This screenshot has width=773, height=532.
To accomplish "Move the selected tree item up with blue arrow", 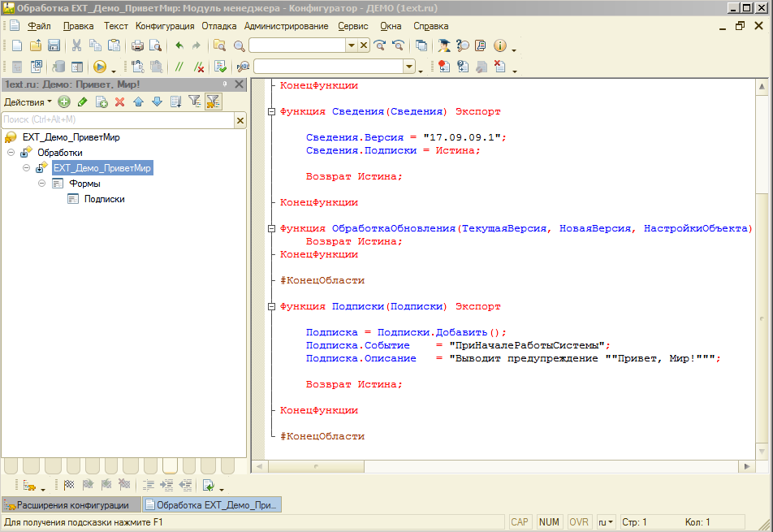I will pos(137,103).
